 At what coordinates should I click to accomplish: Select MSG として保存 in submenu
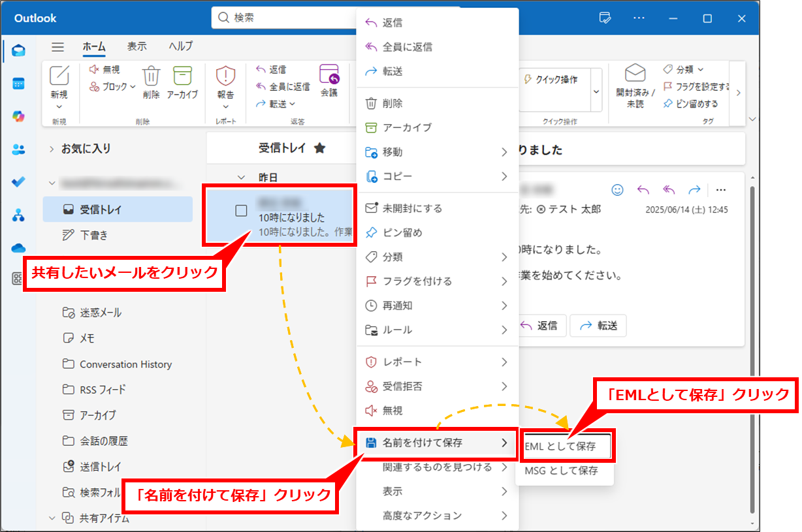(566, 471)
